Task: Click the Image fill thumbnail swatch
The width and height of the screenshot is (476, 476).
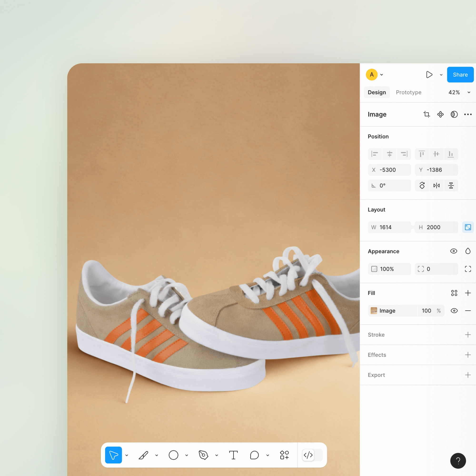Action: point(374,311)
